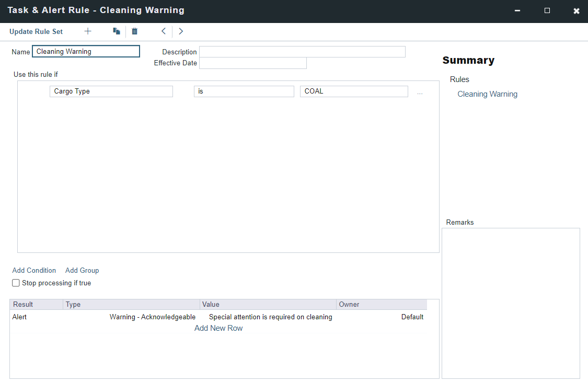The image size is (588, 382).
Task: Maximize the Task & Alert Rule window
Action: click(547, 10)
